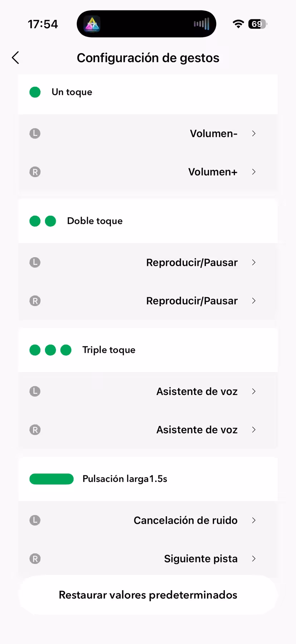The height and width of the screenshot is (644, 296).
Task: Tap the L icon under Un toque
Action: coord(35,133)
